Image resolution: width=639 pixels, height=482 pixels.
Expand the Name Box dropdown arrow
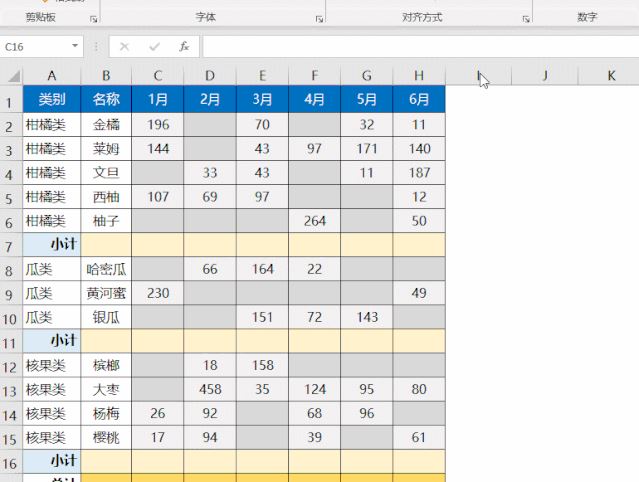tap(76, 46)
